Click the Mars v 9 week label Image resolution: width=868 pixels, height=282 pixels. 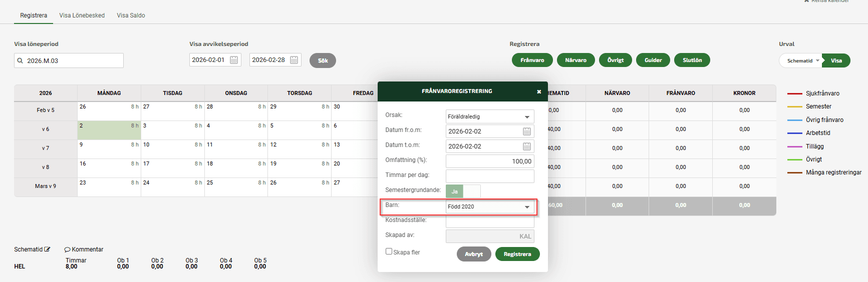46,186
